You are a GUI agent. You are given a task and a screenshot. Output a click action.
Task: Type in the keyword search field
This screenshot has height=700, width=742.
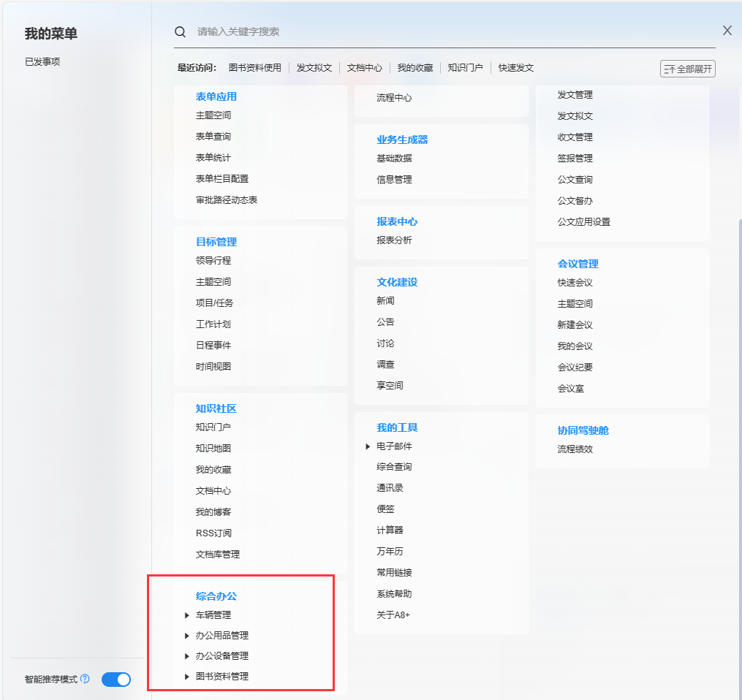click(439, 31)
